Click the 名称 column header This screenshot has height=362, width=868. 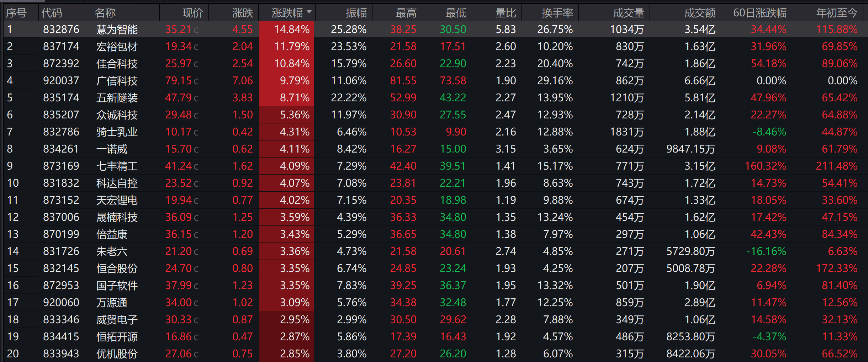[x=105, y=13]
